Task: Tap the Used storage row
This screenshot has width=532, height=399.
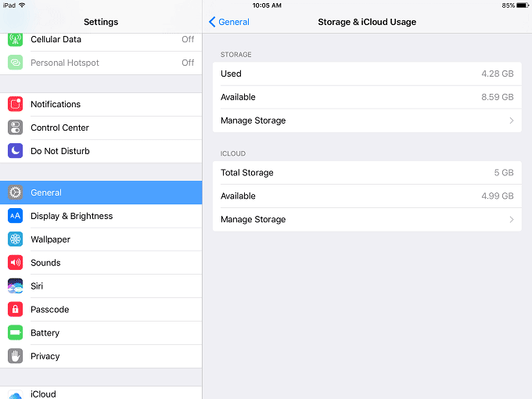Action: point(367,74)
